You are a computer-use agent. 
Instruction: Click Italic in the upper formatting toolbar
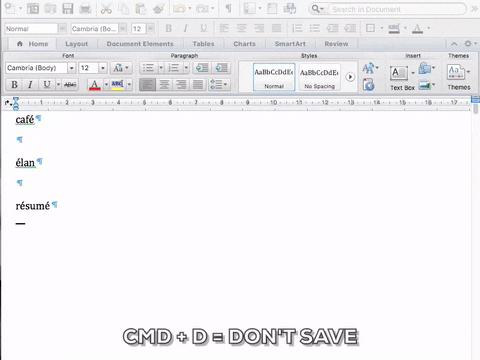pyautogui.click(x=186, y=29)
